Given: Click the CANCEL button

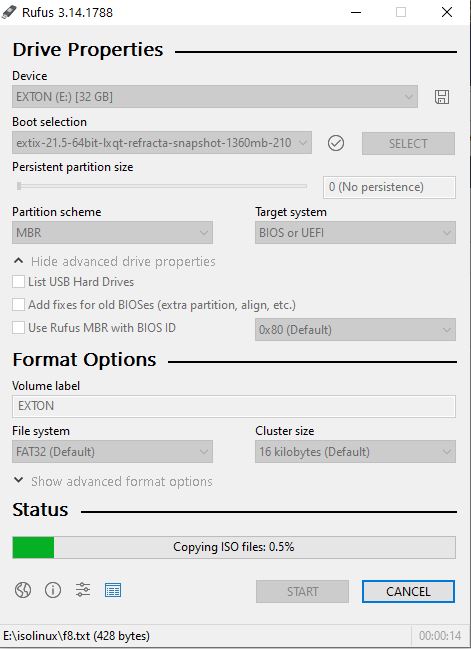Looking at the screenshot, I should click(x=408, y=591).
